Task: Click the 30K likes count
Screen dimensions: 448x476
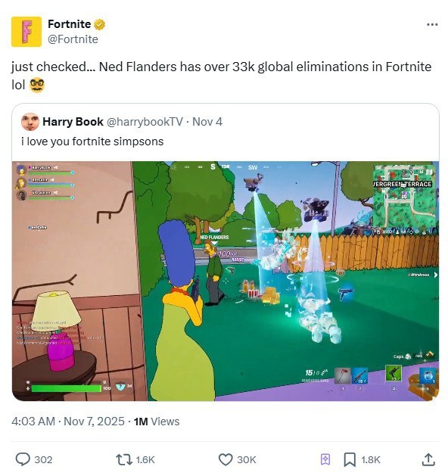Action: click(x=247, y=459)
